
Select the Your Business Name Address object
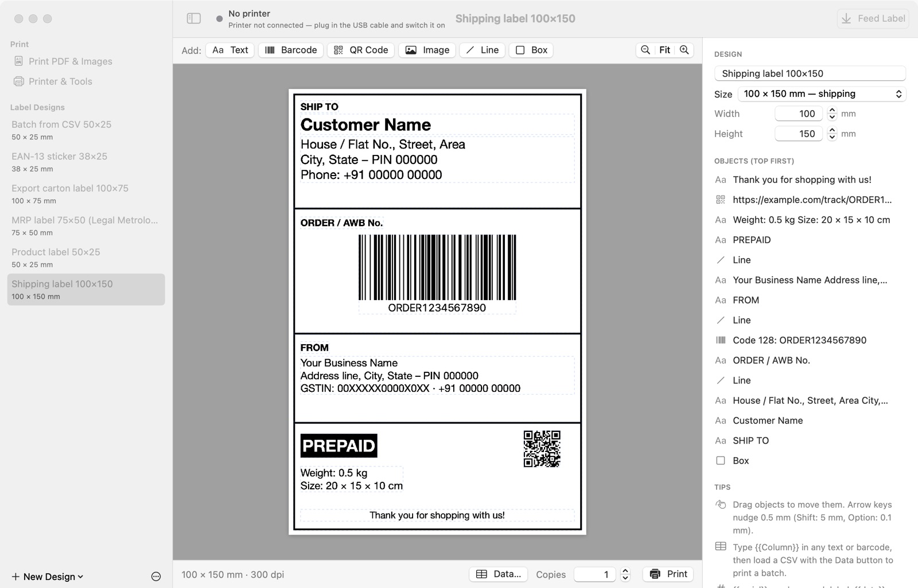[810, 280]
